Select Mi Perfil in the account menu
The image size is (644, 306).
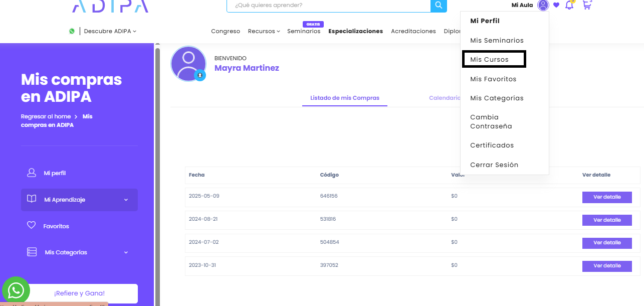[x=485, y=21]
